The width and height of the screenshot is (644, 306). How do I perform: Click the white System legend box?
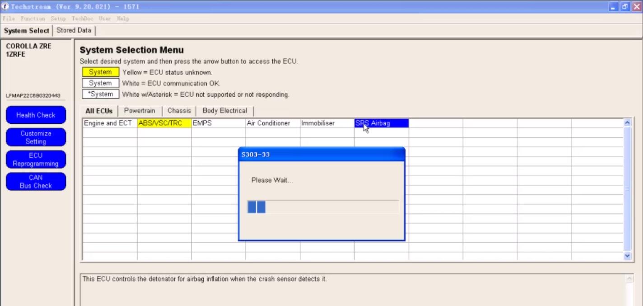coord(100,83)
